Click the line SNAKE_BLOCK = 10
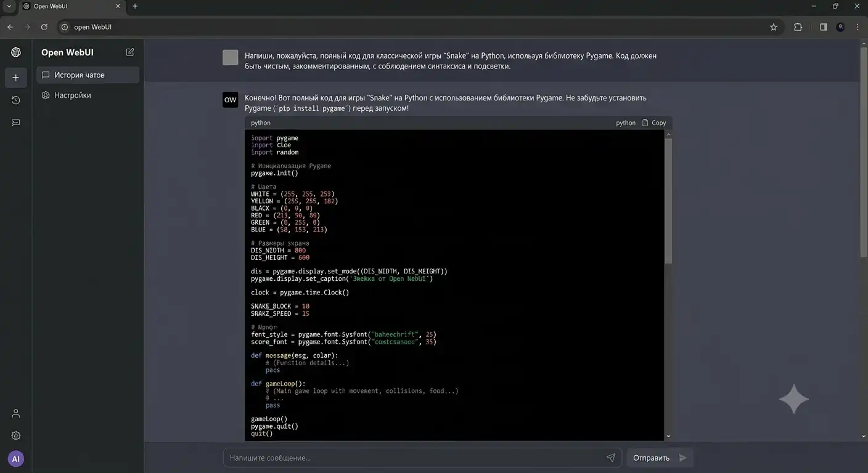The width and height of the screenshot is (868, 473). pyautogui.click(x=280, y=306)
